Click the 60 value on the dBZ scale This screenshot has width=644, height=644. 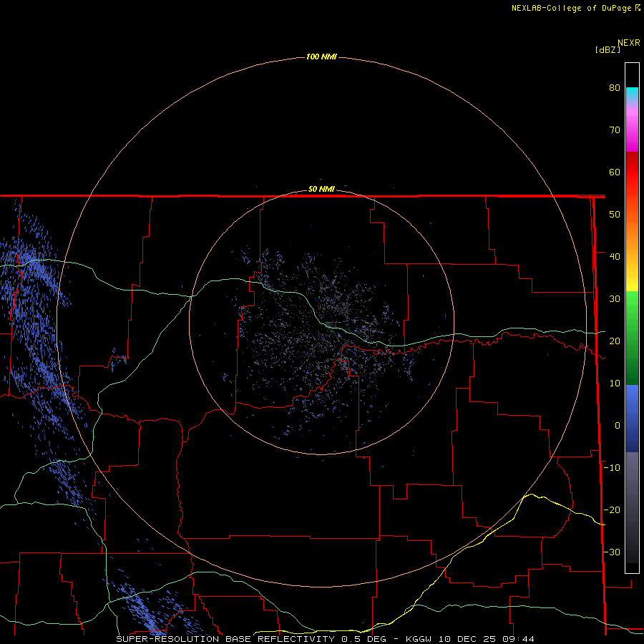click(x=615, y=172)
